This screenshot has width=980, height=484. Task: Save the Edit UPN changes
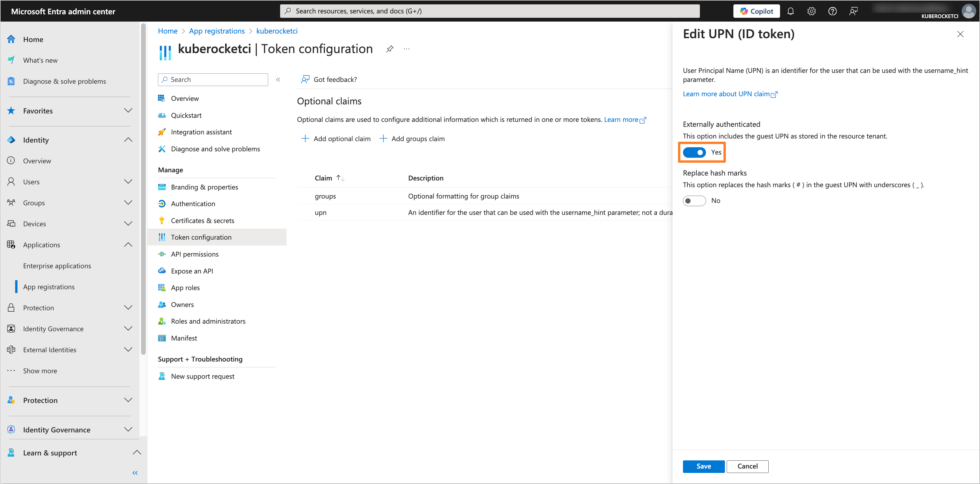coord(703,466)
